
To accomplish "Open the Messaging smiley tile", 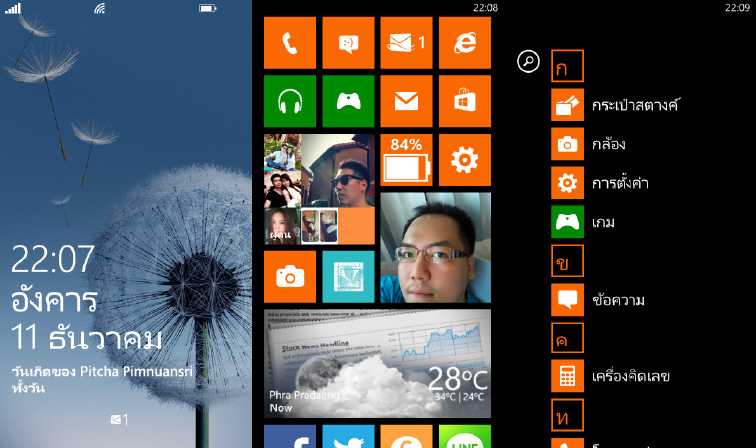I will click(348, 43).
